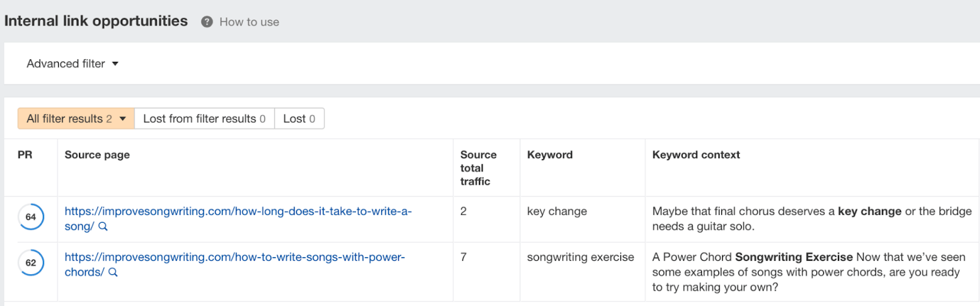Click the PR 64 circle badge
The image size is (980, 306).
pos(31,217)
